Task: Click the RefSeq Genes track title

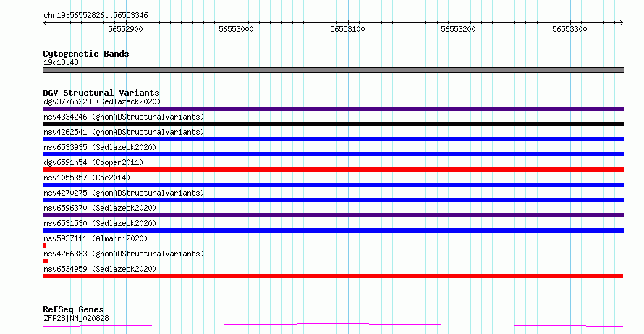Action: [x=73, y=309]
